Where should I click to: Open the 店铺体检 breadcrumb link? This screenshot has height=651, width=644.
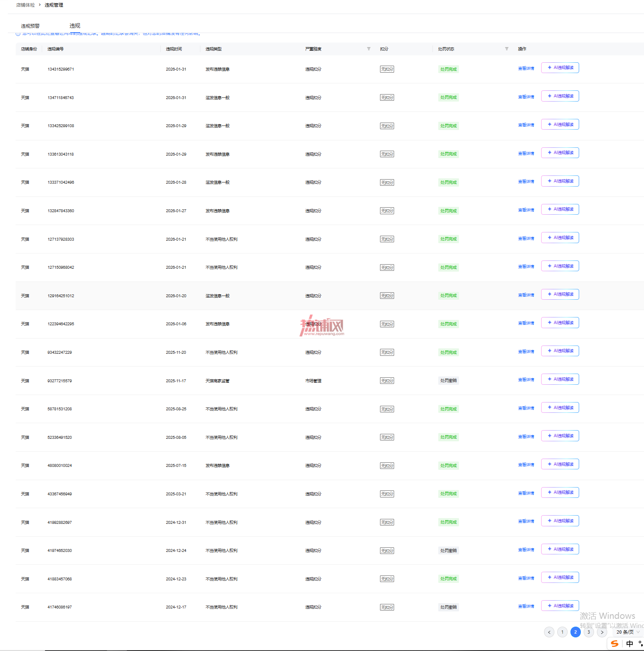pyautogui.click(x=26, y=5)
